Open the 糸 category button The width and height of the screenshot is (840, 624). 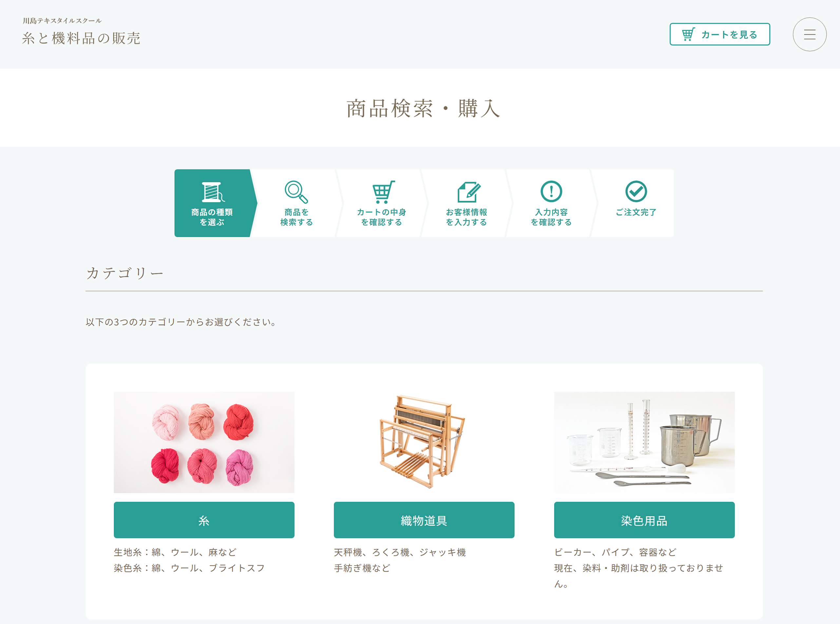click(x=203, y=520)
